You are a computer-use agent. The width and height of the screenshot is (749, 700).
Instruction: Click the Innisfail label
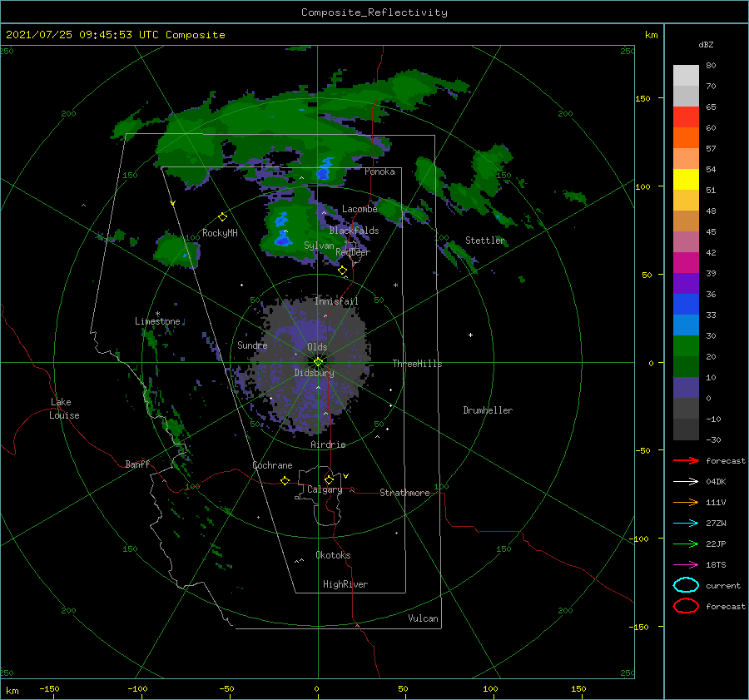tap(337, 301)
